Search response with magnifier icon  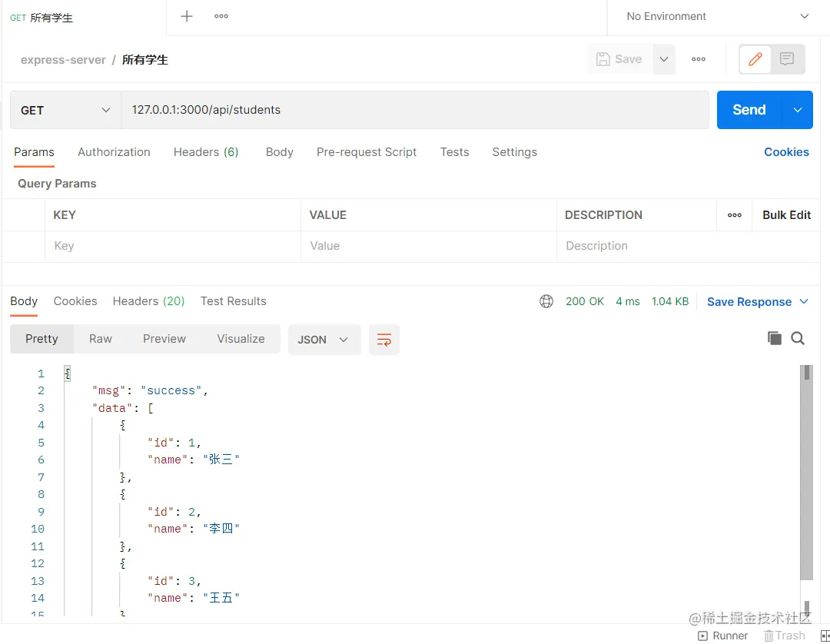point(798,338)
